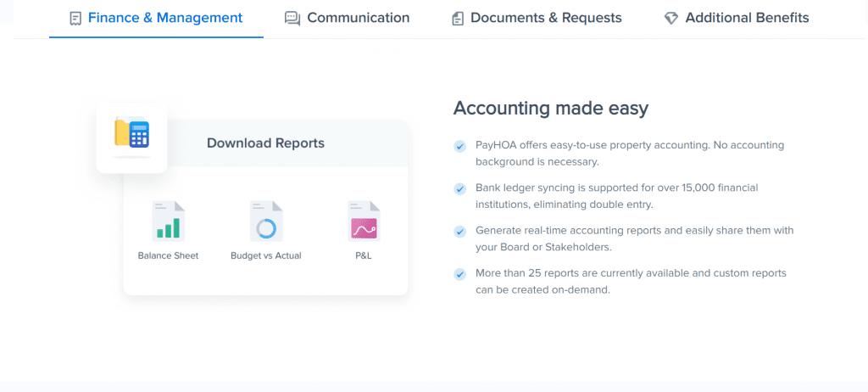The width and height of the screenshot is (868, 392).
Task: Click the Balance Sheet label
Action: click(169, 255)
